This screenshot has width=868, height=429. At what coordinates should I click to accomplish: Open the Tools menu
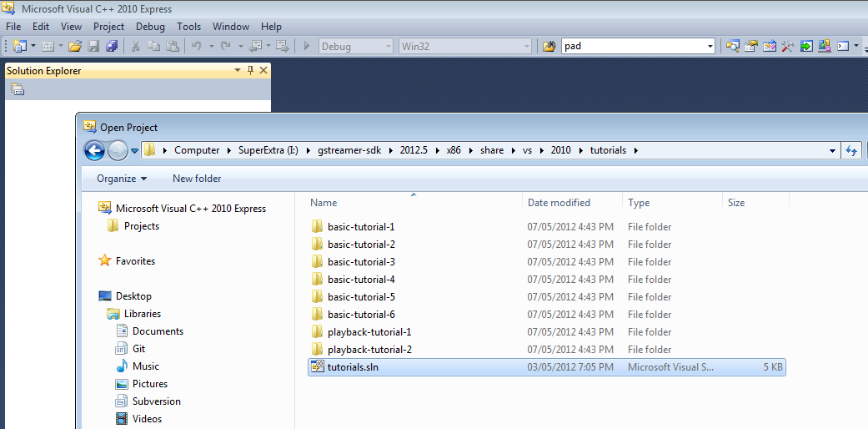[189, 27]
